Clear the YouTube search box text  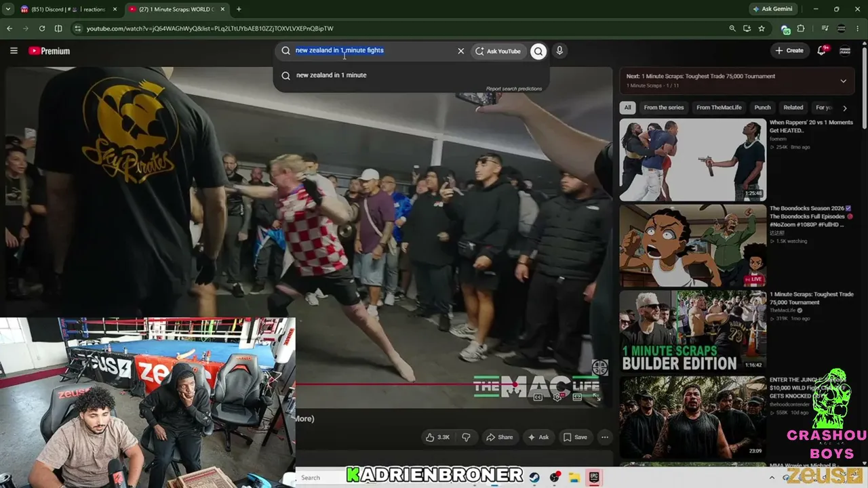[460, 51]
